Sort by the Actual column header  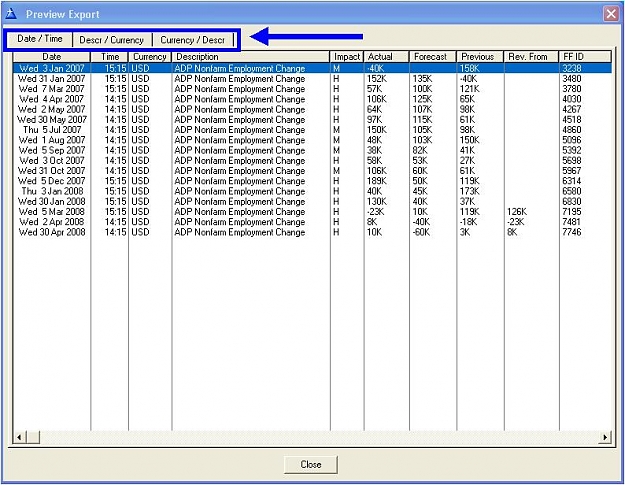(x=386, y=57)
